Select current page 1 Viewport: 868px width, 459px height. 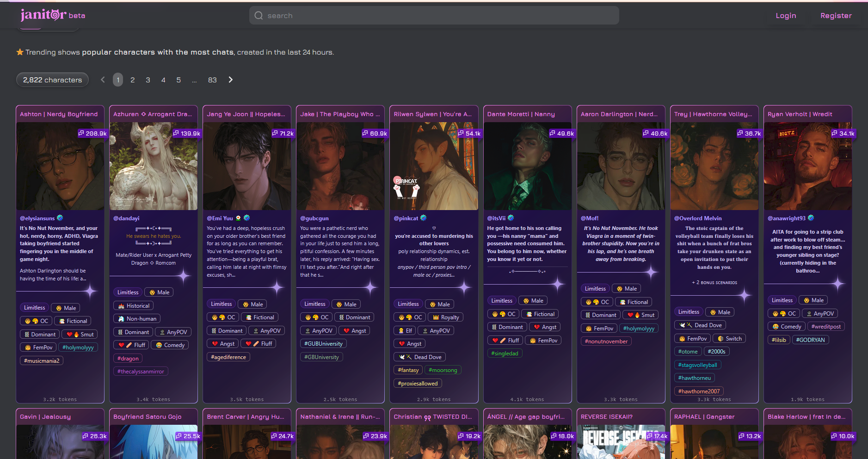[x=118, y=80]
